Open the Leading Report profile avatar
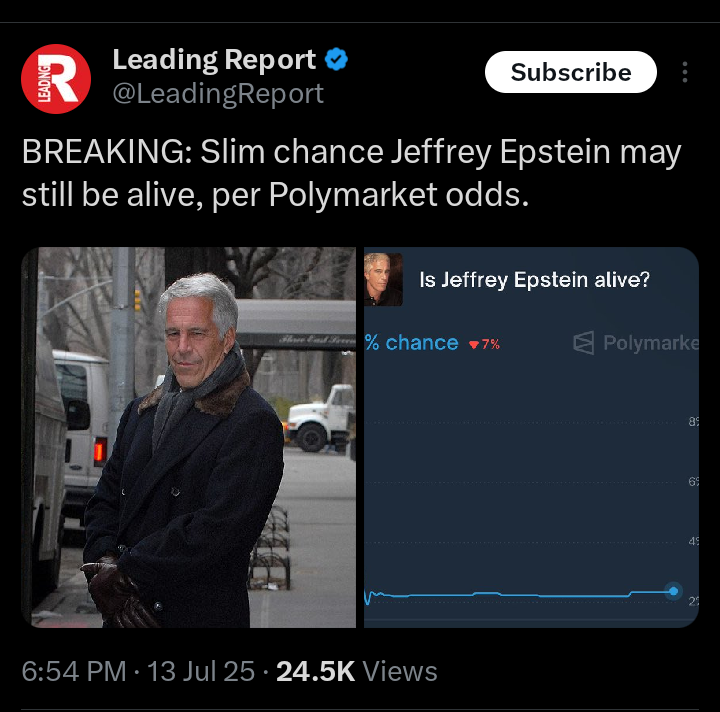Viewport: 720px width, 712px height. coord(56,79)
